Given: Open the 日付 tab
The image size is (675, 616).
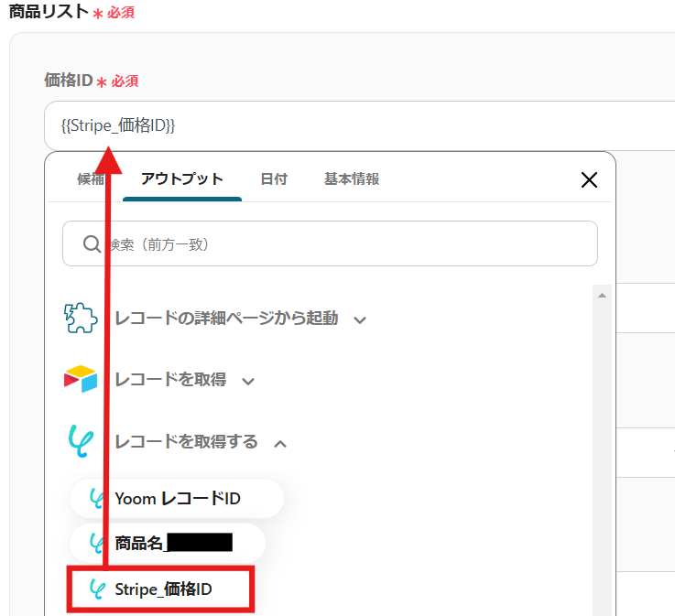Looking at the screenshot, I should (x=274, y=178).
